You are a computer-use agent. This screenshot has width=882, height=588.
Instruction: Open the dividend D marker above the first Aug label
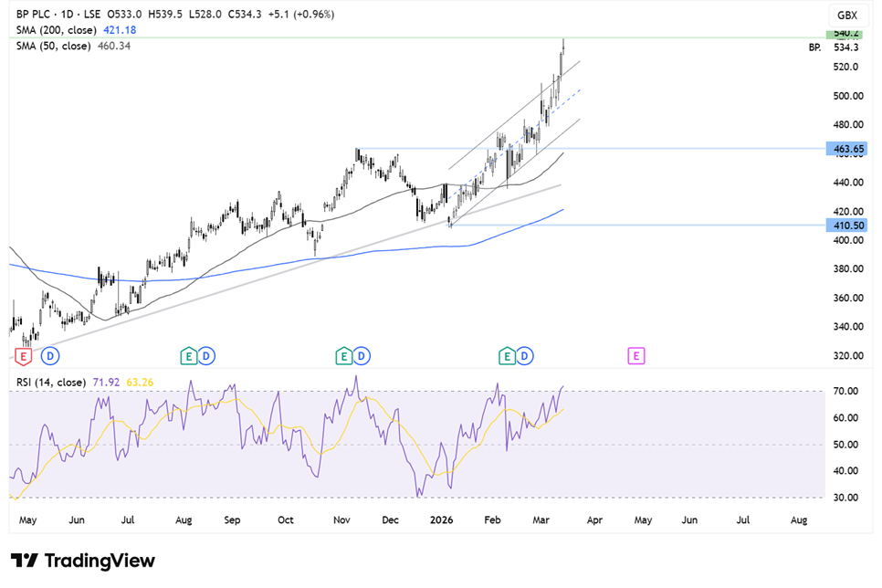206,355
